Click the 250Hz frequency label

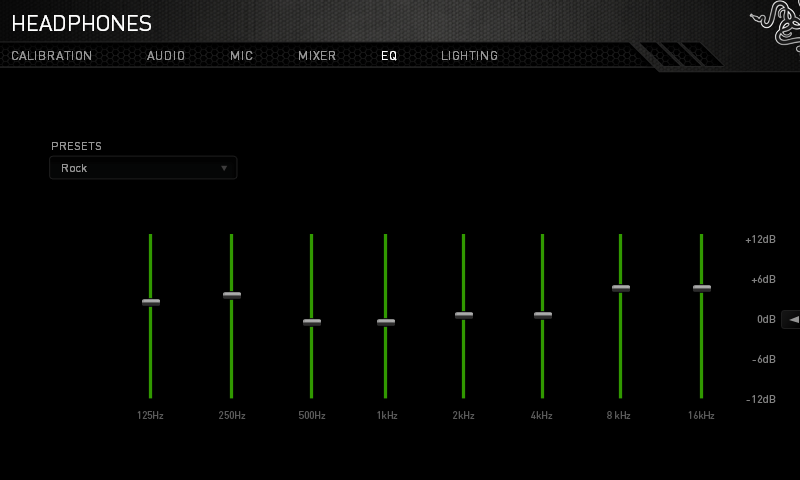coord(232,415)
